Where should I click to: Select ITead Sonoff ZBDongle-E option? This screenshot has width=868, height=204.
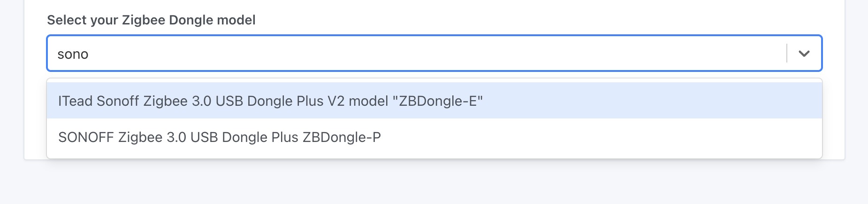click(x=270, y=101)
